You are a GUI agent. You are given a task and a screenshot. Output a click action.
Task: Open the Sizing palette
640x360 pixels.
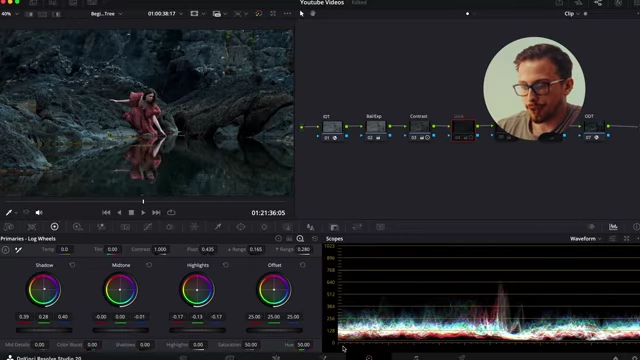tap(357, 227)
